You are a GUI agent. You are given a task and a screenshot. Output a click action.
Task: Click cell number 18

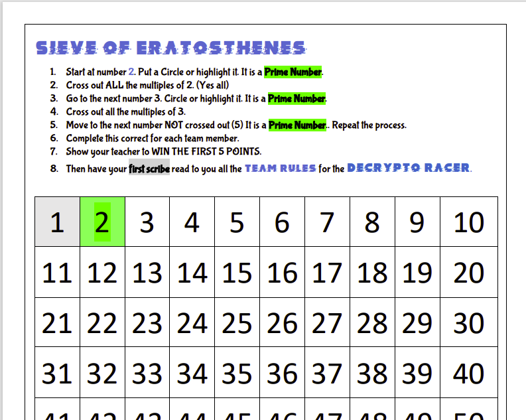click(372, 272)
